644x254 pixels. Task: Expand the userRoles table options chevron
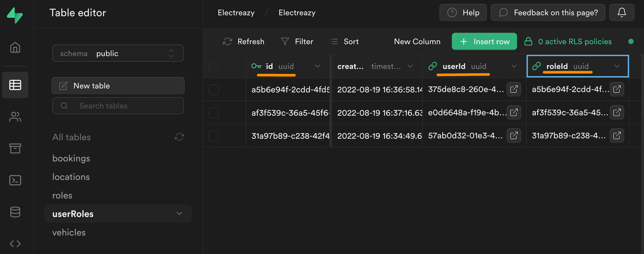179,213
